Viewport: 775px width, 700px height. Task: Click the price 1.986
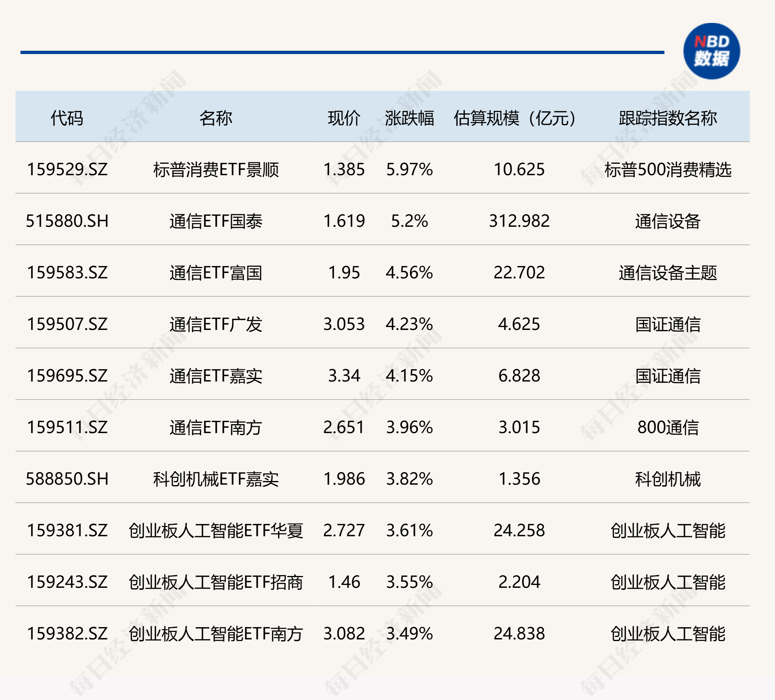coord(344,479)
